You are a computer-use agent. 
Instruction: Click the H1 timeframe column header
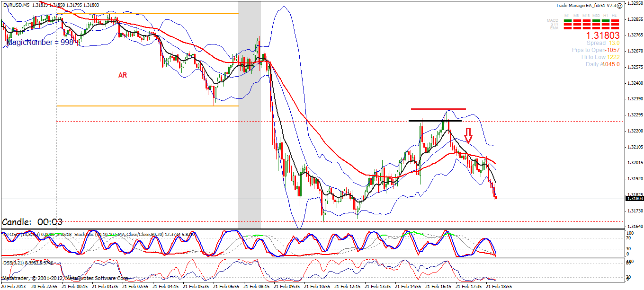[x=605, y=16]
